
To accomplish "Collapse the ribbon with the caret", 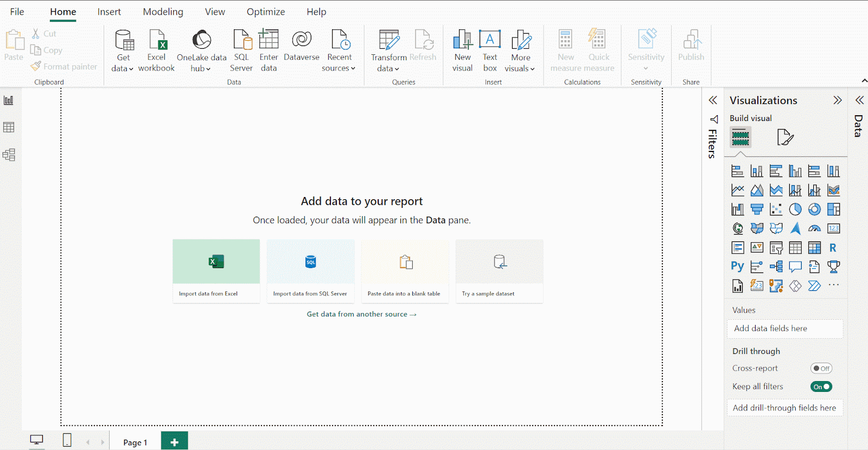I will pos(864,81).
